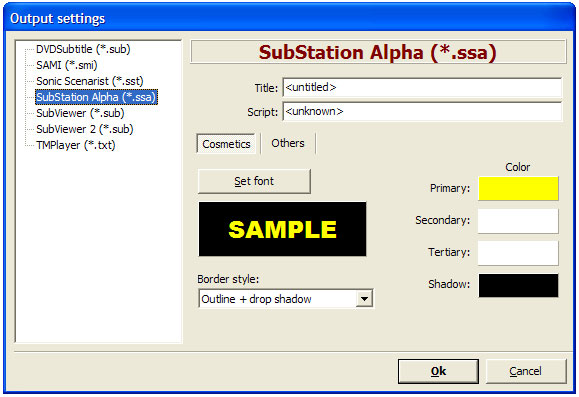
Task: Select DVDSubtitle (*.sub) format
Action: [83, 49]
